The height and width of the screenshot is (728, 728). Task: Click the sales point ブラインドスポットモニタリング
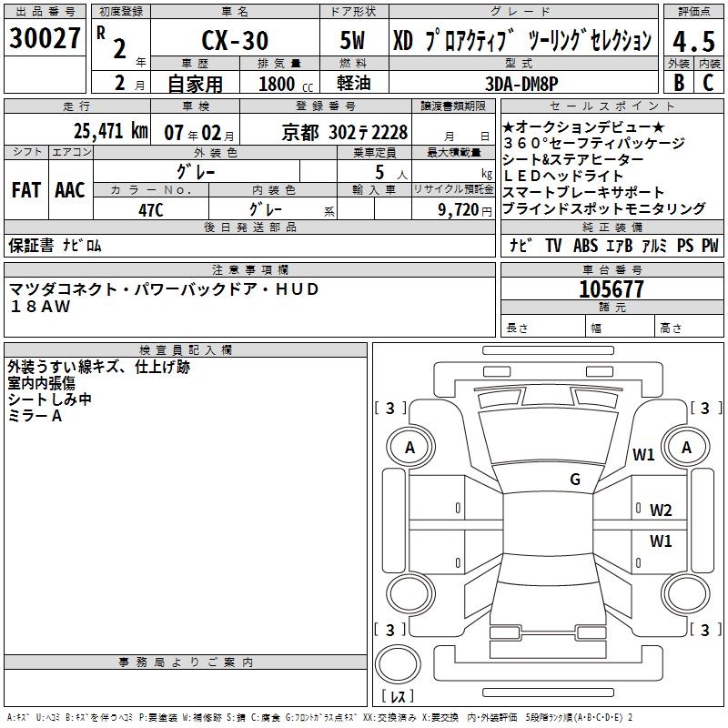(x=604, y=208)
